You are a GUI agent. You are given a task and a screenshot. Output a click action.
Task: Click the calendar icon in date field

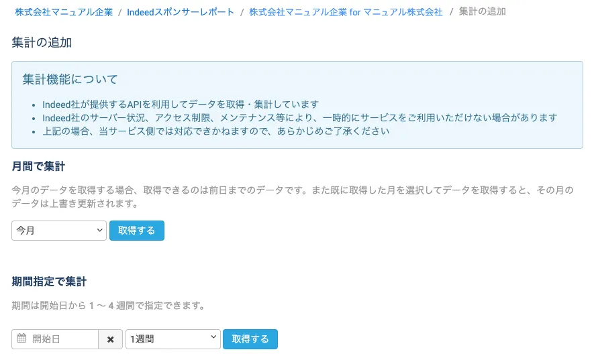click(21, 339)
